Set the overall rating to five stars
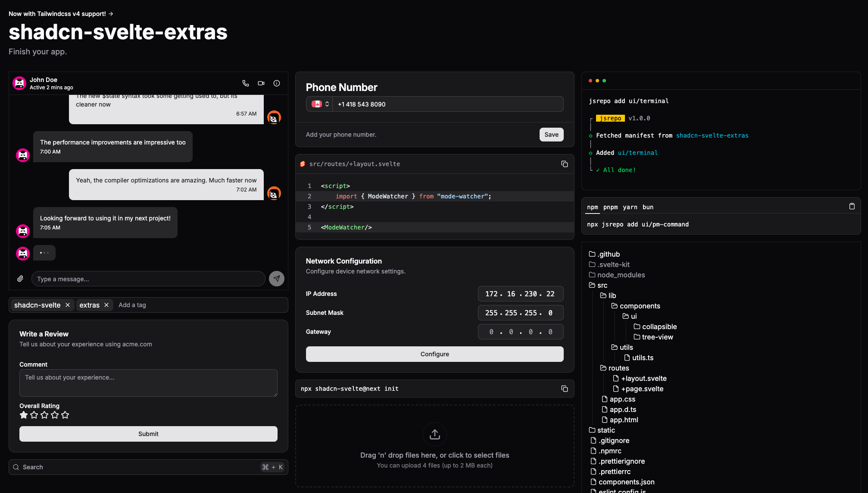This screenshot has height=493, width=868. point(65,415)
